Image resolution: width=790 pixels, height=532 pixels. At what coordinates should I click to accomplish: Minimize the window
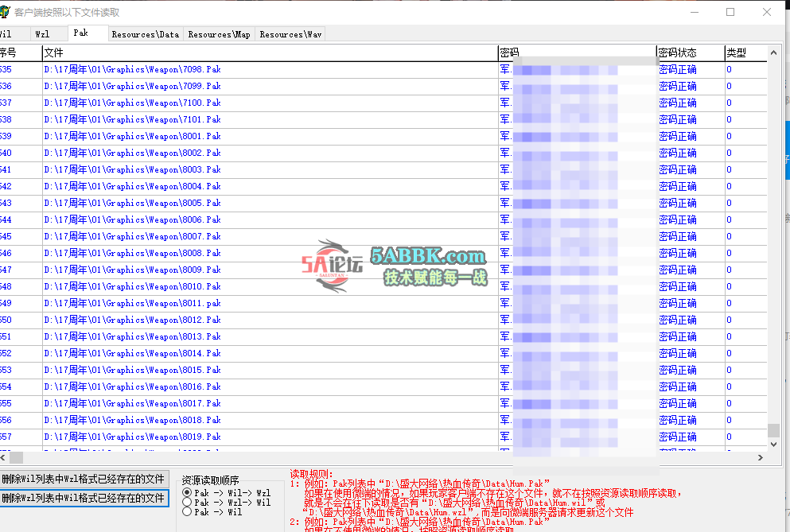coord(695,12)
